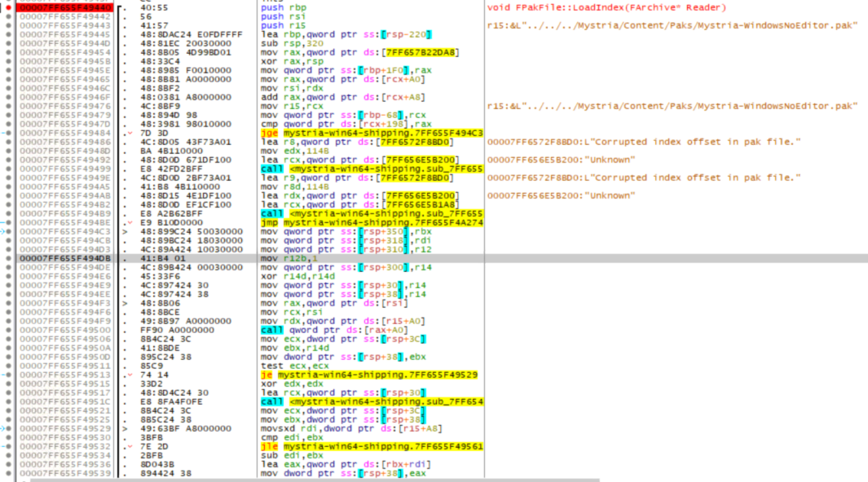Select address 00007FF655F49539
This screenshot has width=868, height=482.
pyautogui.click(x=64, y=473)
